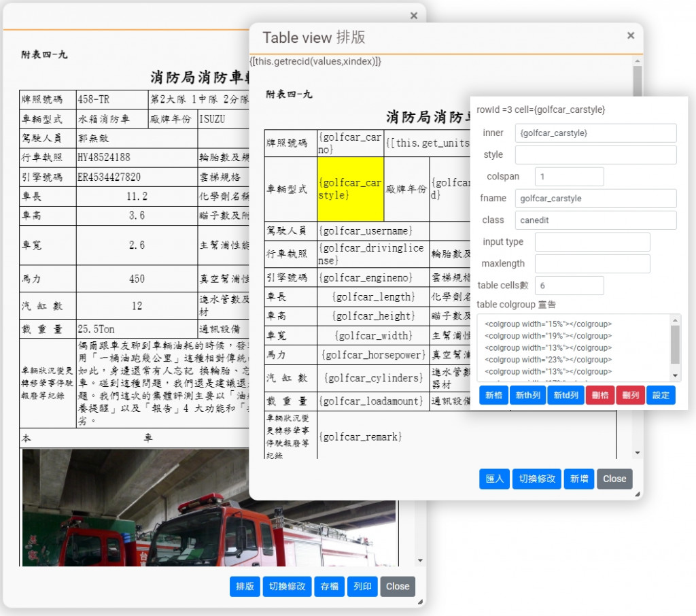Select the {golfcar_horsepower} cell
The image size is (696, 616).
tap(373, 355)
